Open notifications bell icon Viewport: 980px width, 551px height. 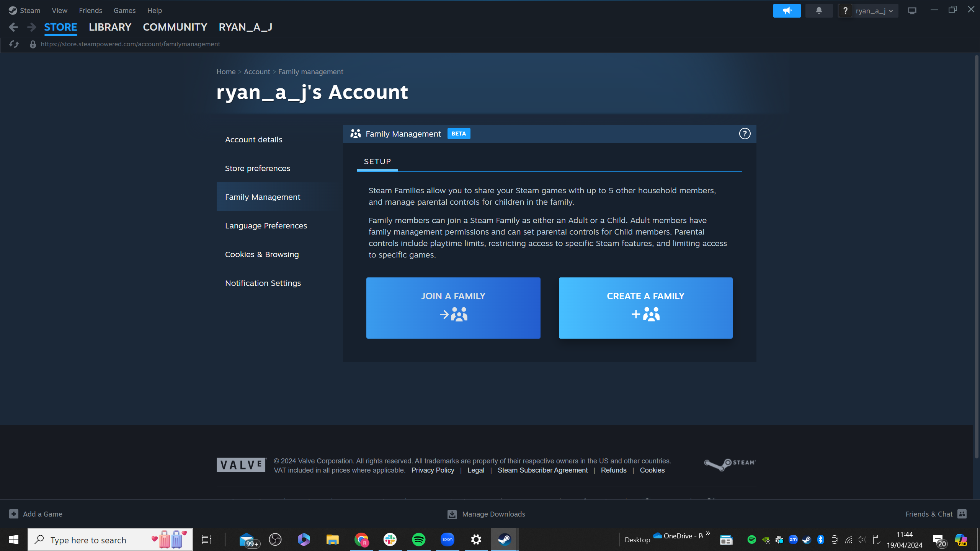[819, 11]
